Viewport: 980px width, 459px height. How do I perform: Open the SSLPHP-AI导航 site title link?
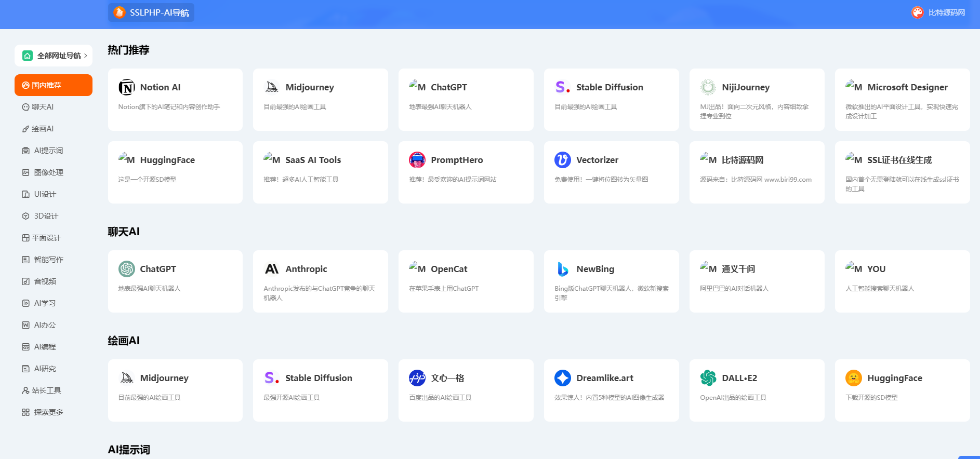(160, 12)
